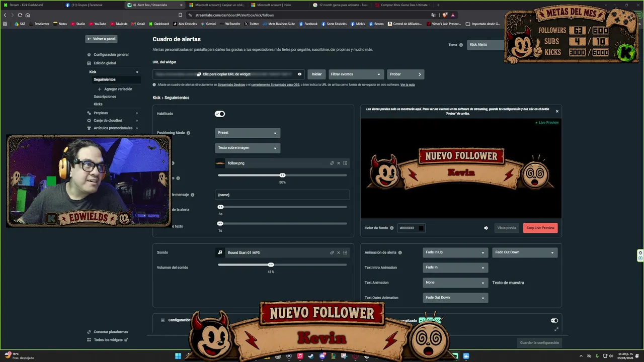Screen dimensions: 644x362
Task: Open the Texto sobre imagen layout dropdown
Action: [x=248, y=148]
